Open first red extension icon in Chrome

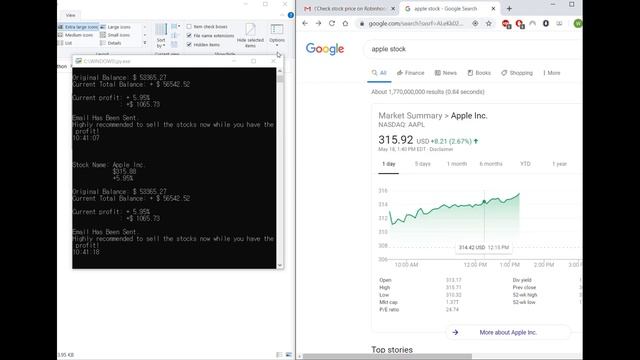506,24
